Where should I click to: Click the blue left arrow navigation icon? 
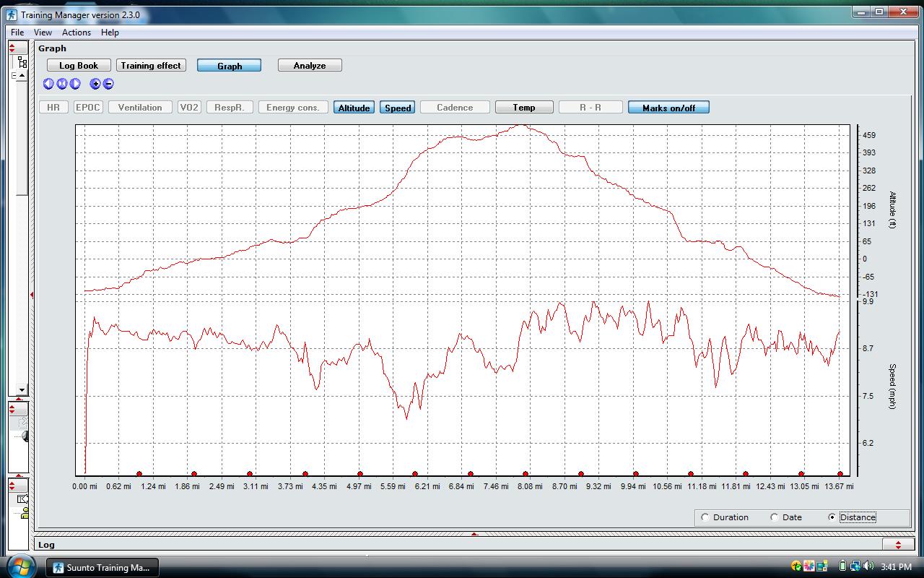(48, 84)
